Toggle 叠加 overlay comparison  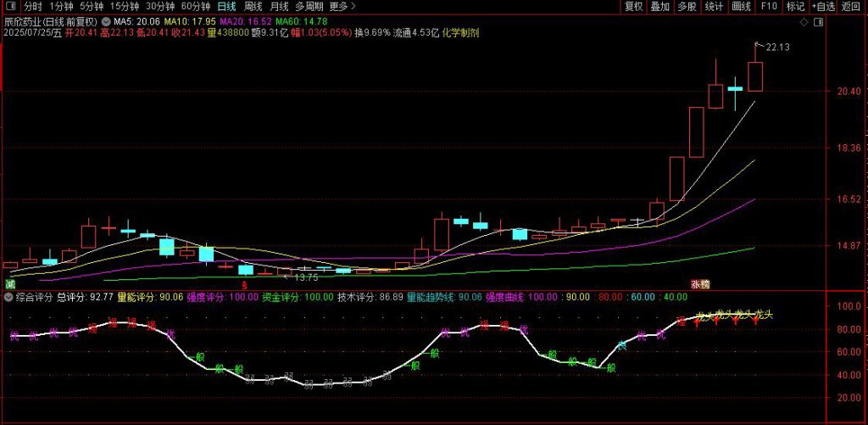(x=660, y=6)
